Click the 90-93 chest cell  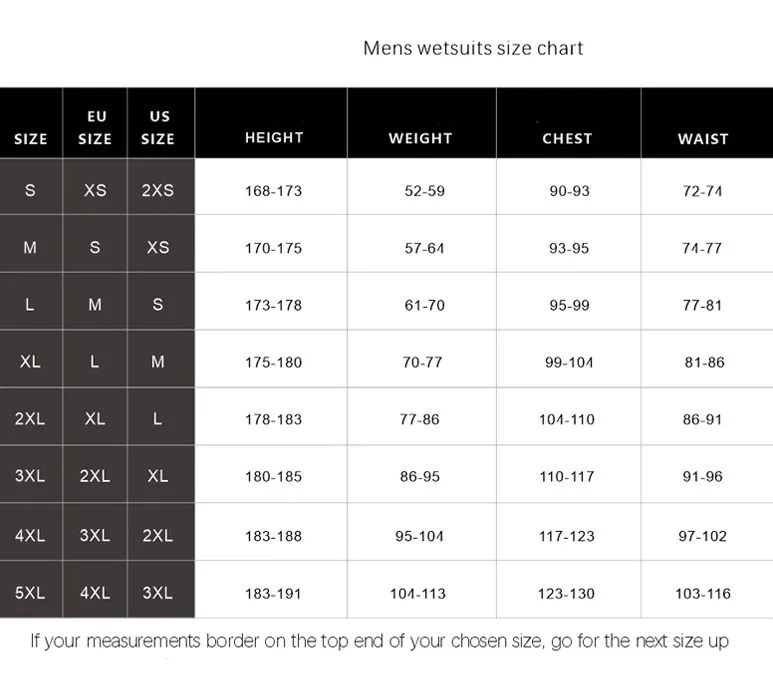(569, 190)
